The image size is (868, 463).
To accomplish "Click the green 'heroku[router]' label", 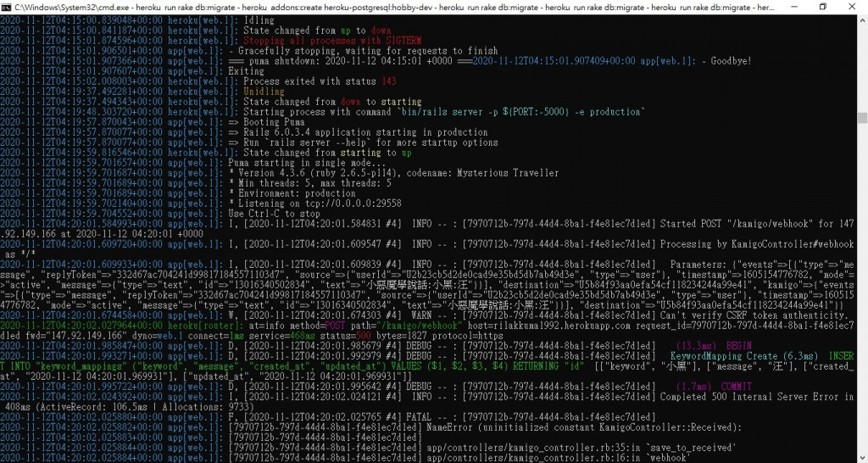I will [x=203, y=326].
